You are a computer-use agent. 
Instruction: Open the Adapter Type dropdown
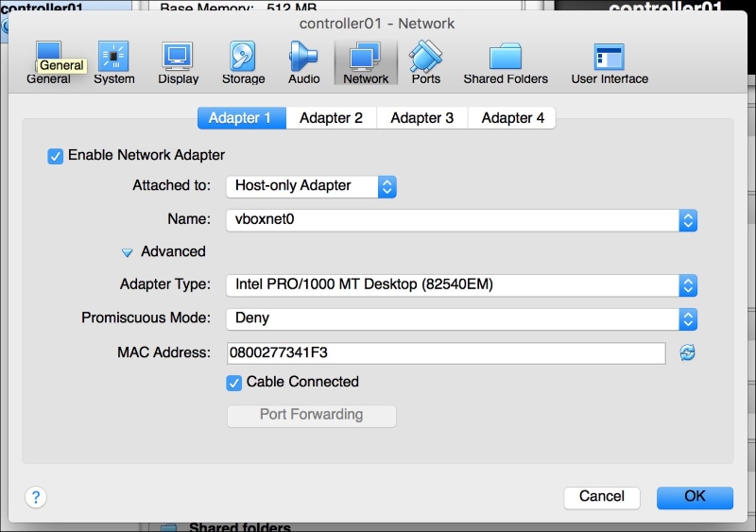pos(461,285)
